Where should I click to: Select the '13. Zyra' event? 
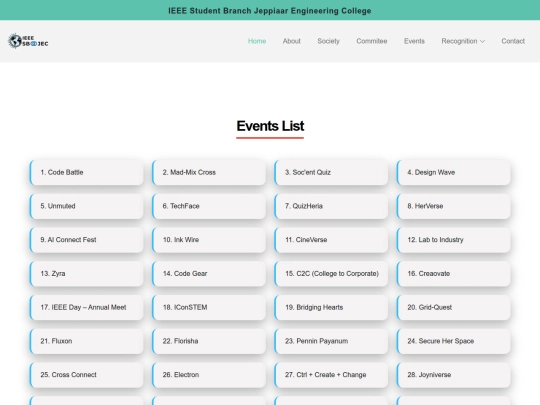pos(86,273)
